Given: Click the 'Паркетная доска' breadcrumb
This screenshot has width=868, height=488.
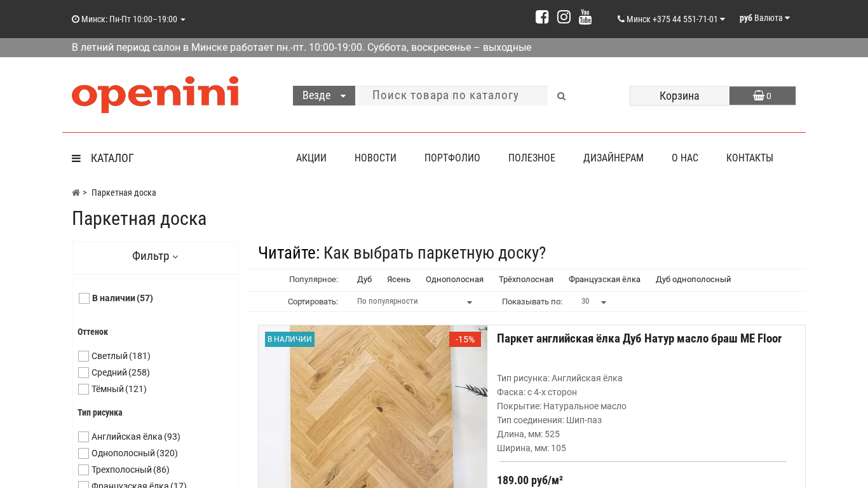Looking at the screenshot, I should 124,193.
